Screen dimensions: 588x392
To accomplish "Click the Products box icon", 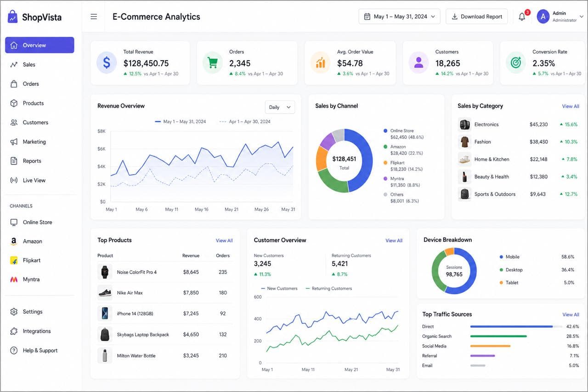I will [14, 103].
